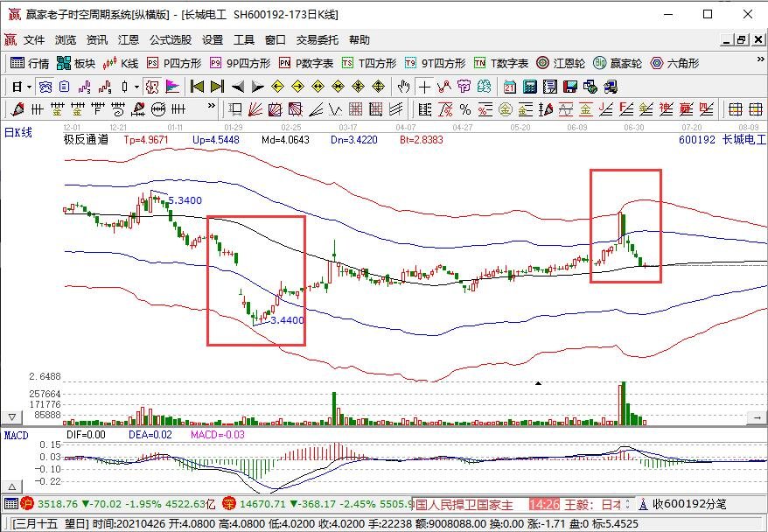Open the P四方形 tool
Screen dimensions: 768x532
tap(174, 63)
